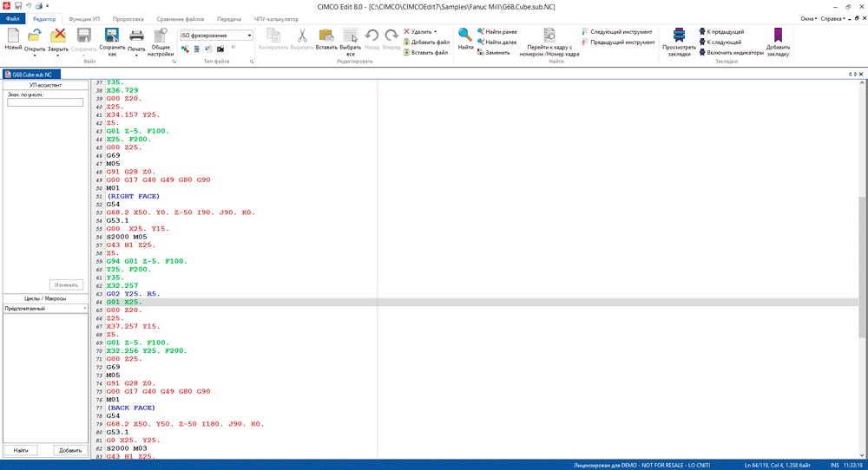Click Предыдущий инструмент
The height and width of the screenshot is (470, 868).
point(618,42)
